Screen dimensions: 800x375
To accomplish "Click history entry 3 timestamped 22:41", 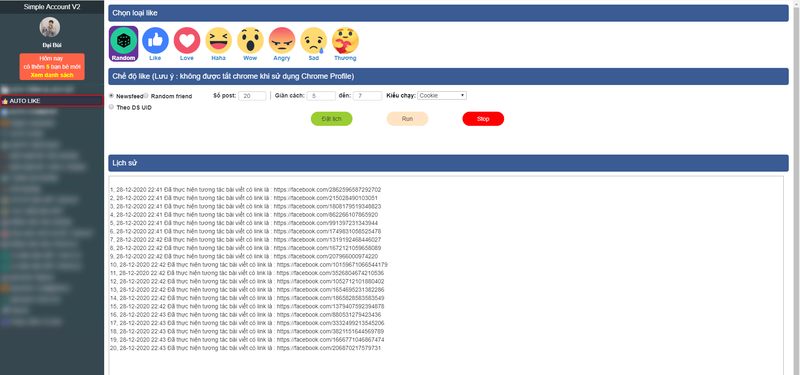I will tap(245, 207).
